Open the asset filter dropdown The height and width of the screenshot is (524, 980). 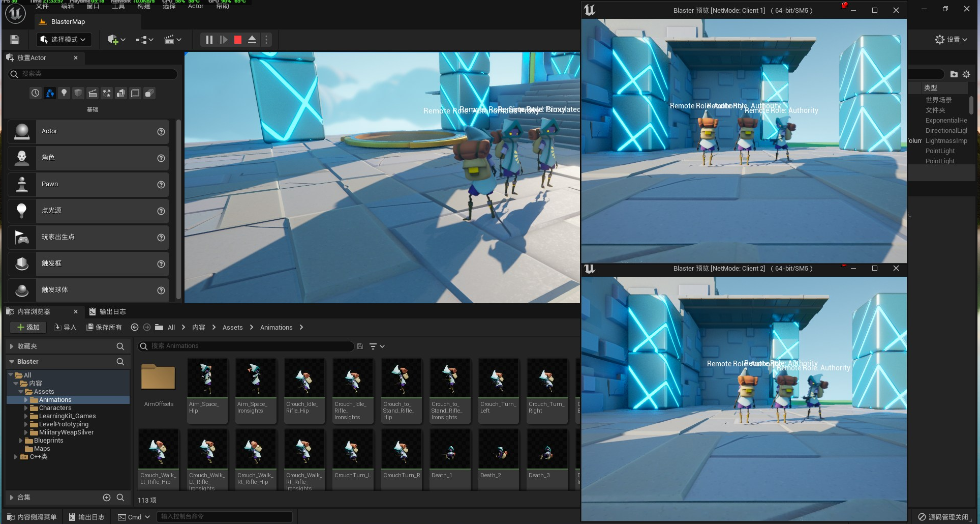point(377,346)
